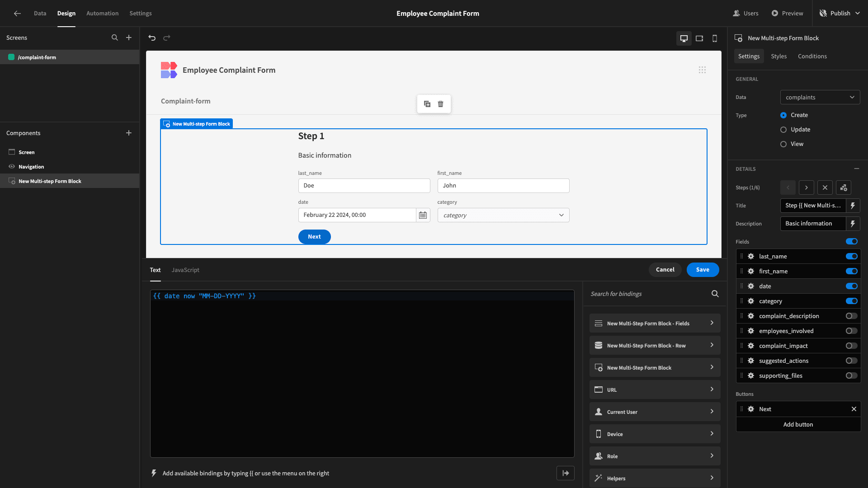868x488 pixels.
Task: Switch to mobile preview icon
Action: (715, 38)
